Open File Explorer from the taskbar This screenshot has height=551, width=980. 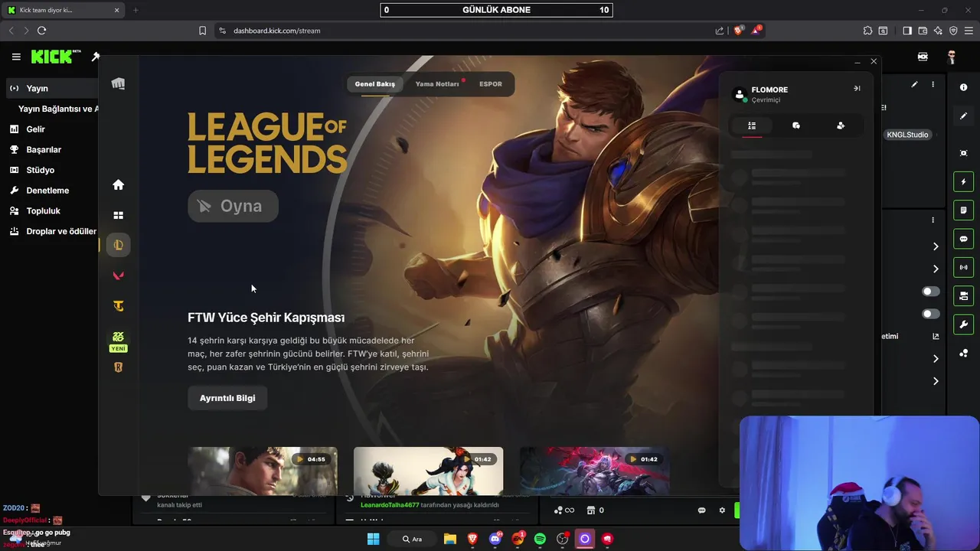[449, 539]
